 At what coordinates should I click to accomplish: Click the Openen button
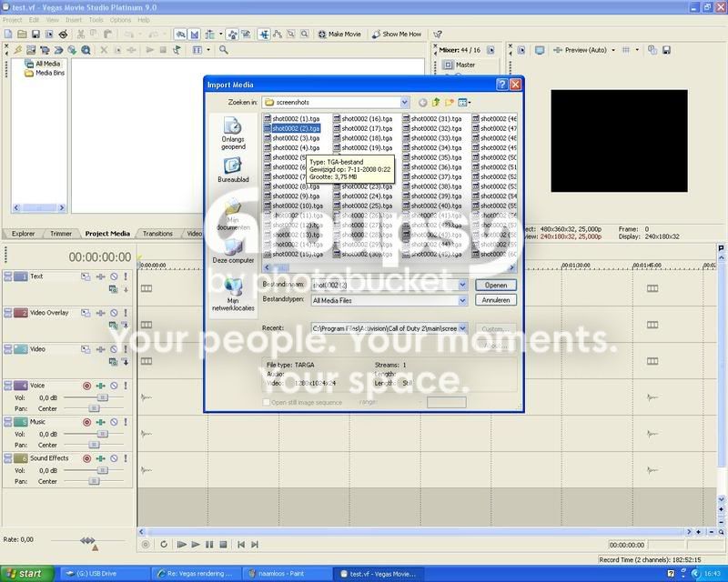tap(495, 286)
